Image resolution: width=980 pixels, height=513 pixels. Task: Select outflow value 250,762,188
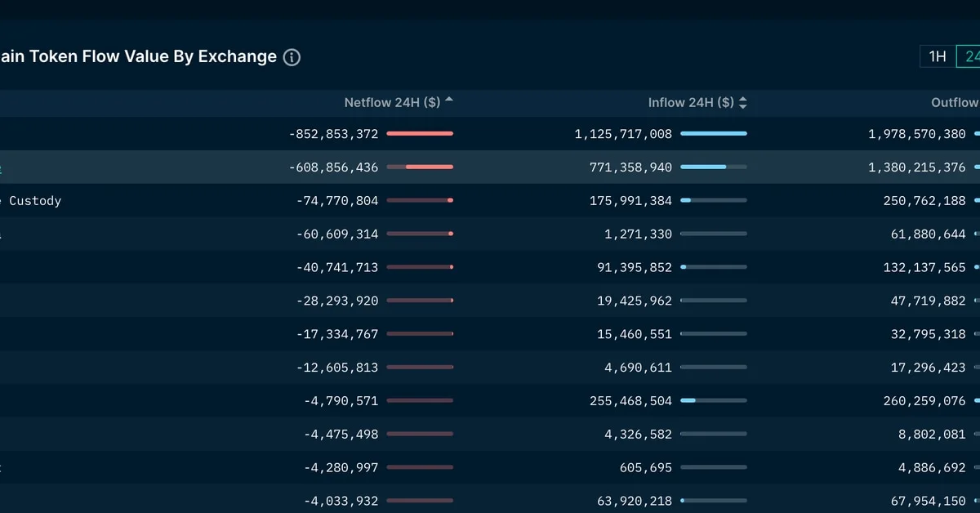point(924,201)
